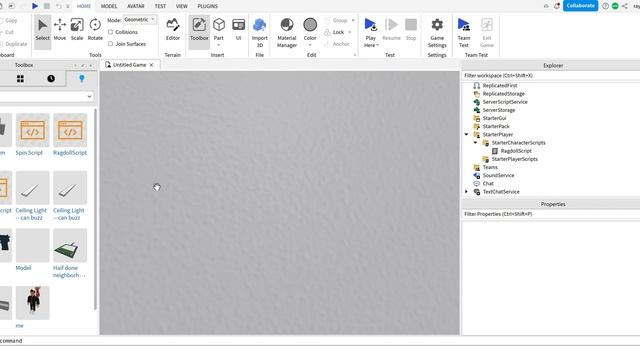This screenshot has height=360, width=640.
Task: Collapse the StarterCharacterScripts node
Action: tap(476, 142)
